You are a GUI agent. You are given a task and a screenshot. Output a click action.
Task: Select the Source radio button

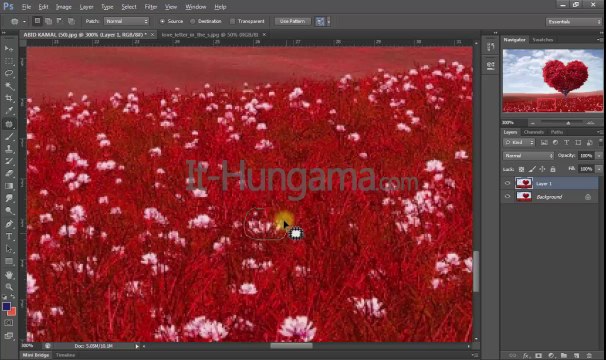click(x=162, y=21)
